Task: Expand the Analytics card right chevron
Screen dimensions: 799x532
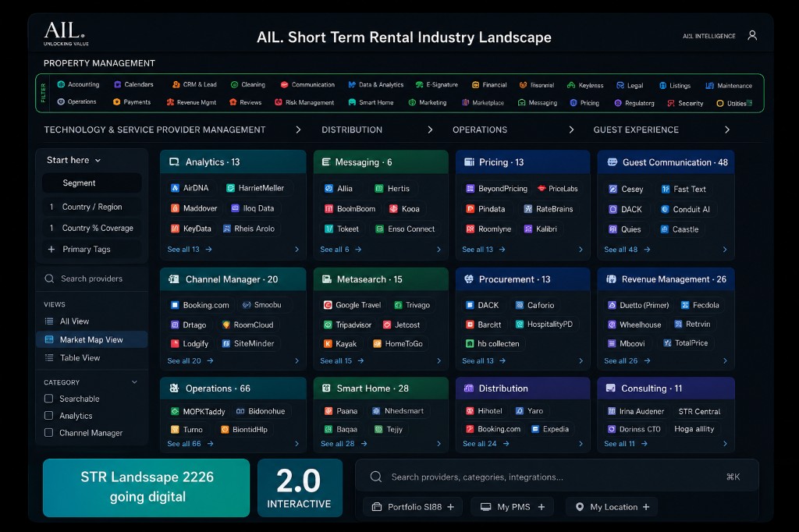Action: tap(297, 249)
